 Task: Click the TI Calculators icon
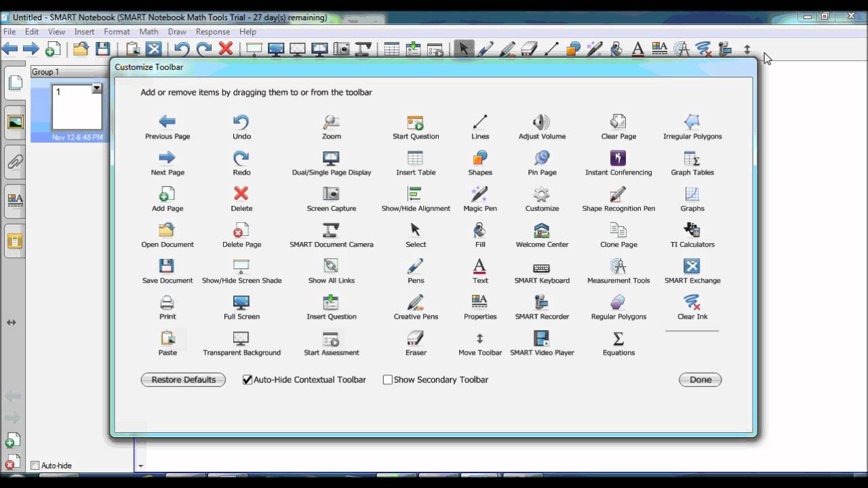point(692,230)
